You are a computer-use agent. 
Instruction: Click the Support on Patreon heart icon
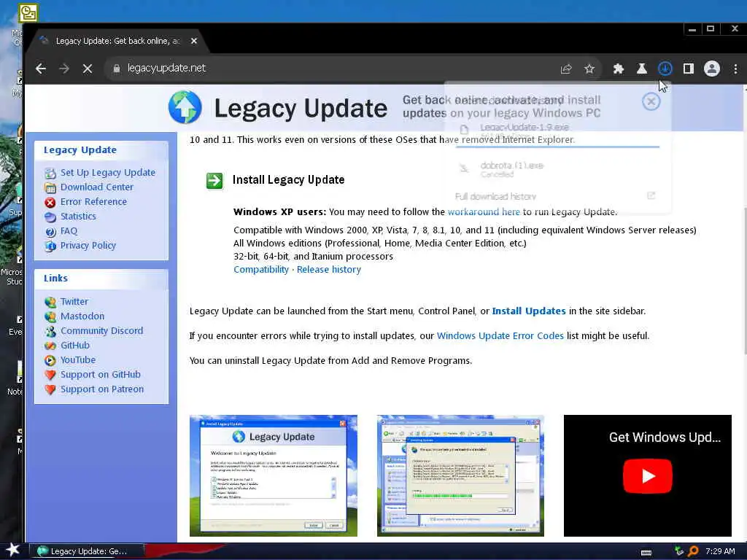pos(50,390)
